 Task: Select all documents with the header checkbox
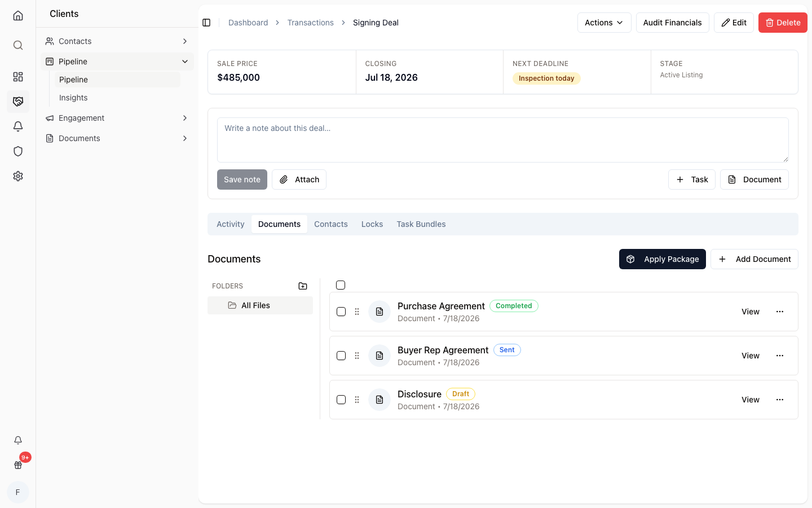tap(341, 285)
